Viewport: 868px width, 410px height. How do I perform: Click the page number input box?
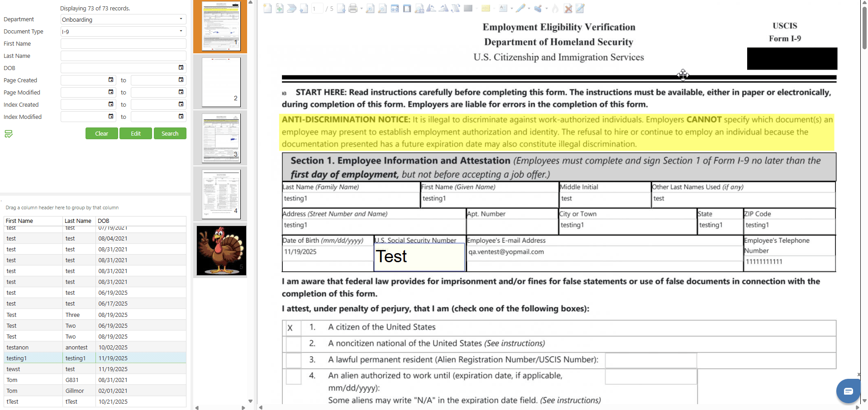coord(317,8)
